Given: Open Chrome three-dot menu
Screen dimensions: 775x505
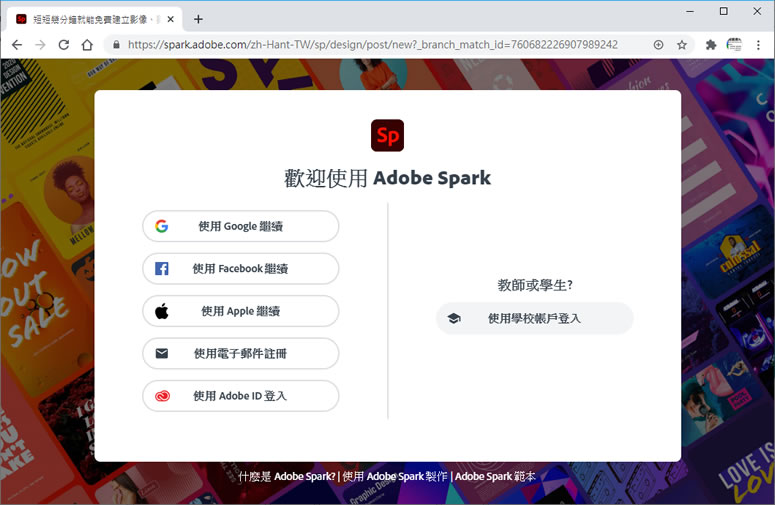Looking at the screenshot, I should (x=758, y=45).
